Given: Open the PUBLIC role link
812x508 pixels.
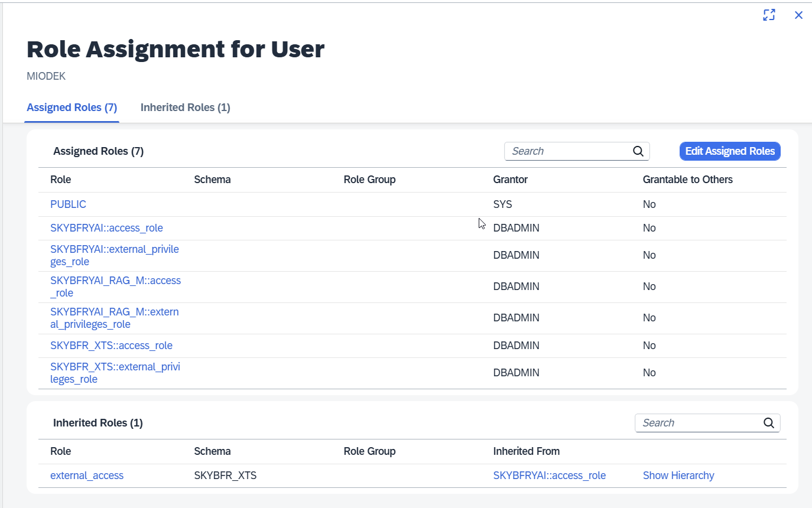Looking at the screenshot, I should [x=68, y=204].
